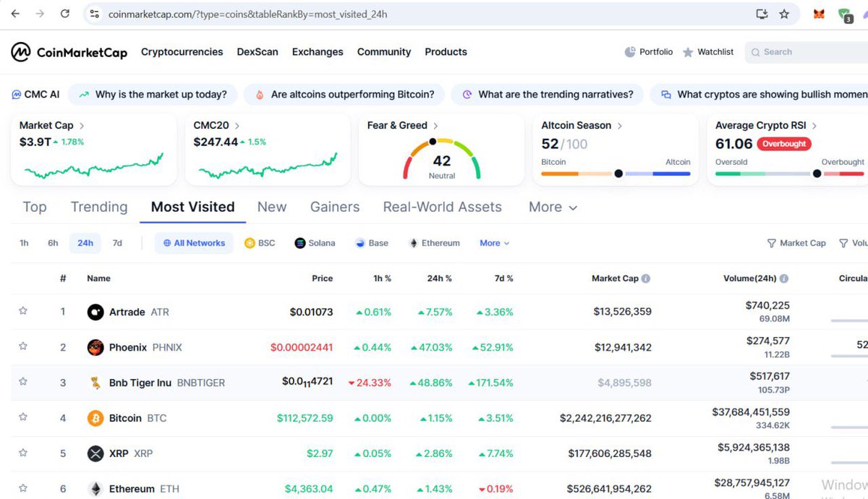
Task: Ask 'Are altcoins outperforming Bitcoin?'
Action: tap(344, 94)
